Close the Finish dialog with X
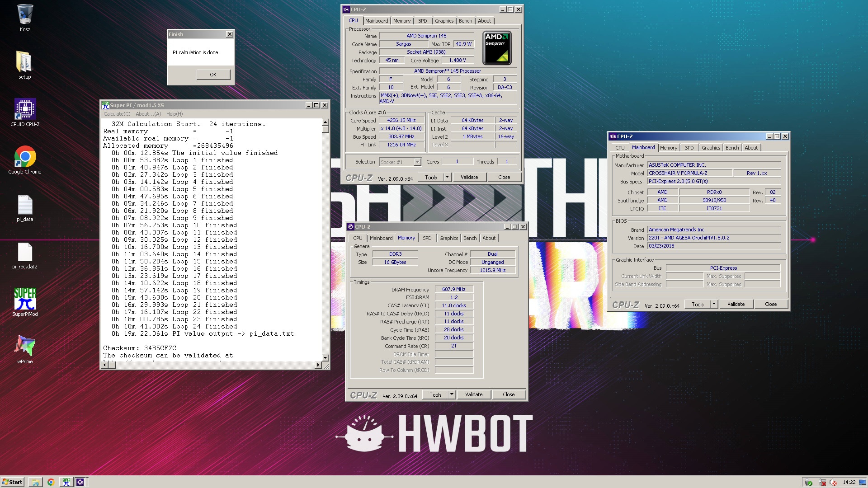 (230, 34)
